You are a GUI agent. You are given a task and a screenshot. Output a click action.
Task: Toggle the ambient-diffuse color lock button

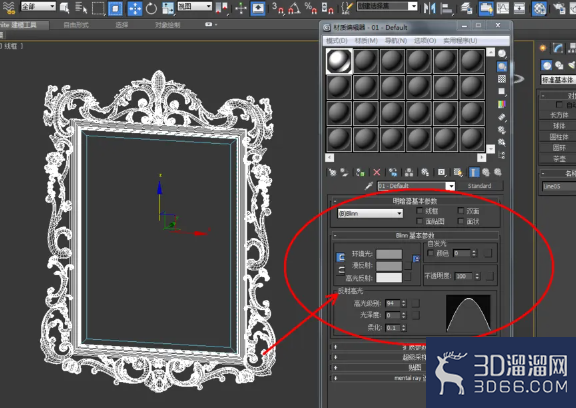[341, 257]
